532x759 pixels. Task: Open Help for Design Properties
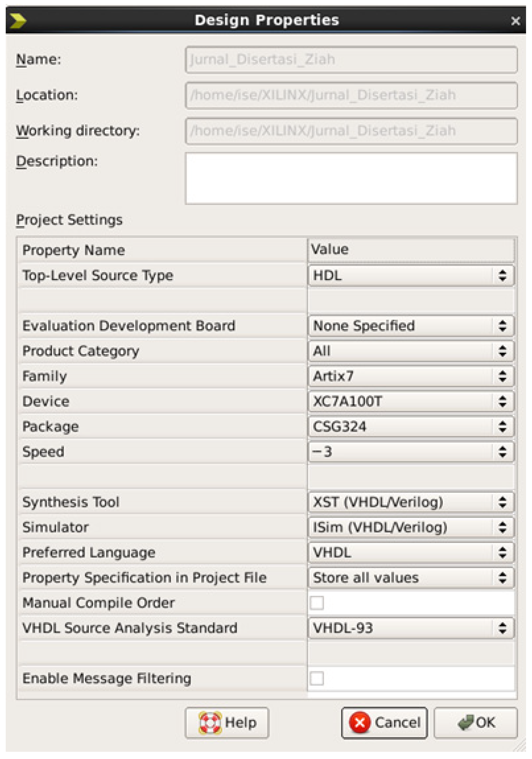pyautogui.click(x=227, y=723)
